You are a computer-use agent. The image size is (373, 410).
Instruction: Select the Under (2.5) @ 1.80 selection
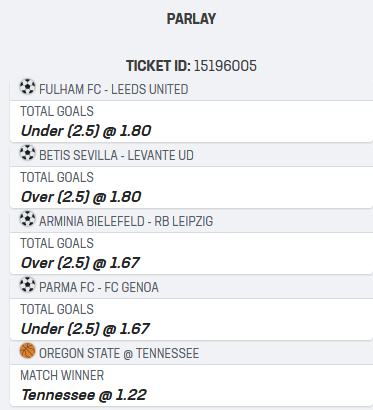click(86, 131)
